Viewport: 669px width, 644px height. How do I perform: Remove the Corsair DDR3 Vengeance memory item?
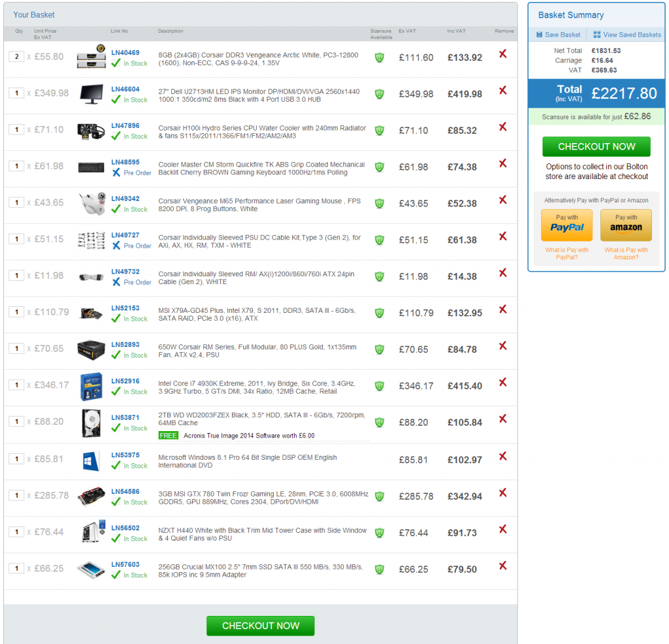pyautogui.click(x=502, y=54)
